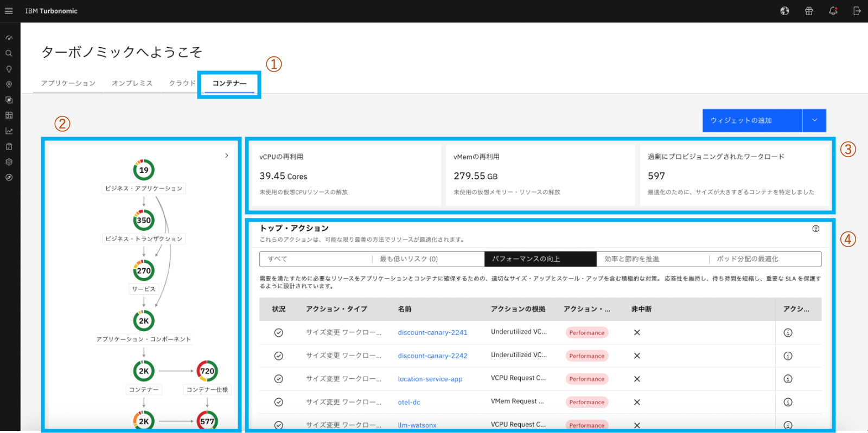
Task: Open the lightbulb icon in sidebar
Action: [9, 69]
